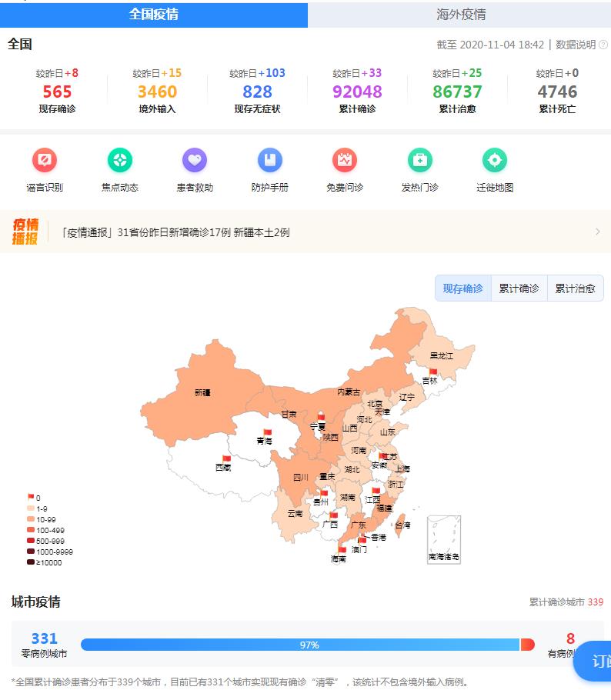Screen dimensions: 611x700
Task: Open the 谣言识别 rumor check icon
Action: point(45,161)
